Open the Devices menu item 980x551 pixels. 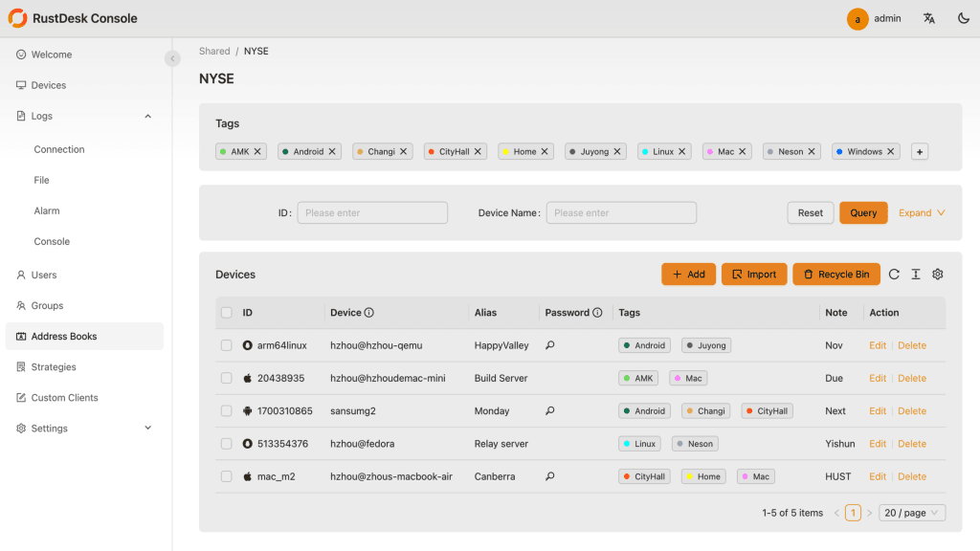(84, 85)
